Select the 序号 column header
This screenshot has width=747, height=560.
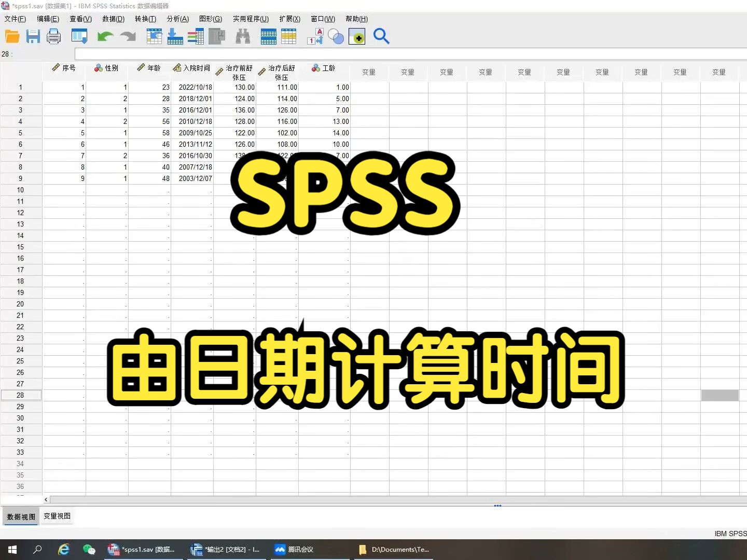pyautogui.click(x=64, y=72)
